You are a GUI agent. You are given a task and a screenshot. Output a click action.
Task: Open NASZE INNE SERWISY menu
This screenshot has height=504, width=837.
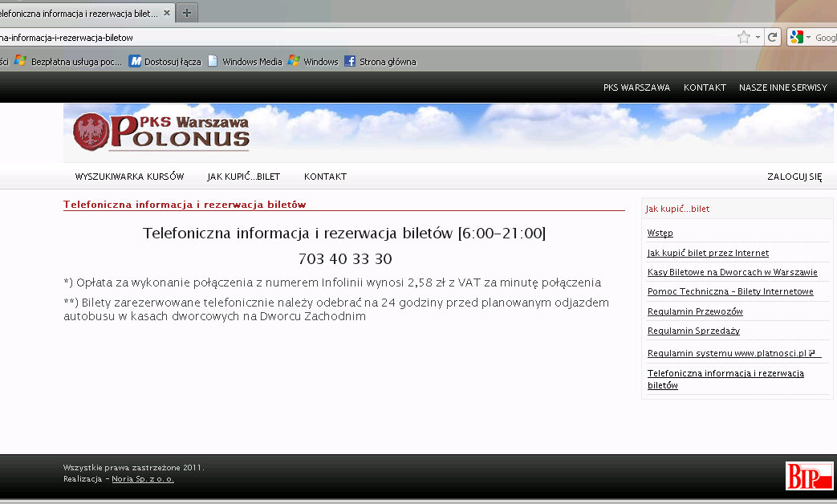[783, 87]
